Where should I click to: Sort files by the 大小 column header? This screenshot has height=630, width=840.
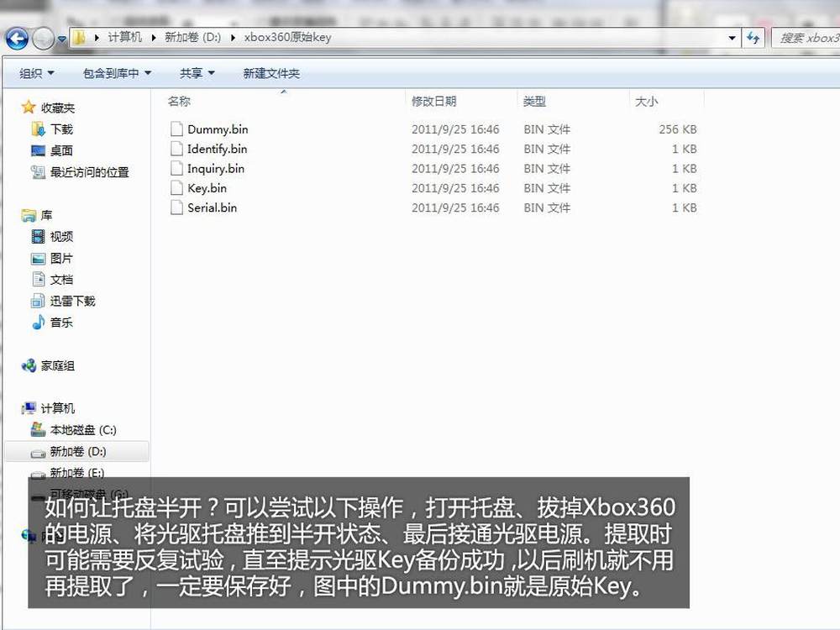click(647, 102)
